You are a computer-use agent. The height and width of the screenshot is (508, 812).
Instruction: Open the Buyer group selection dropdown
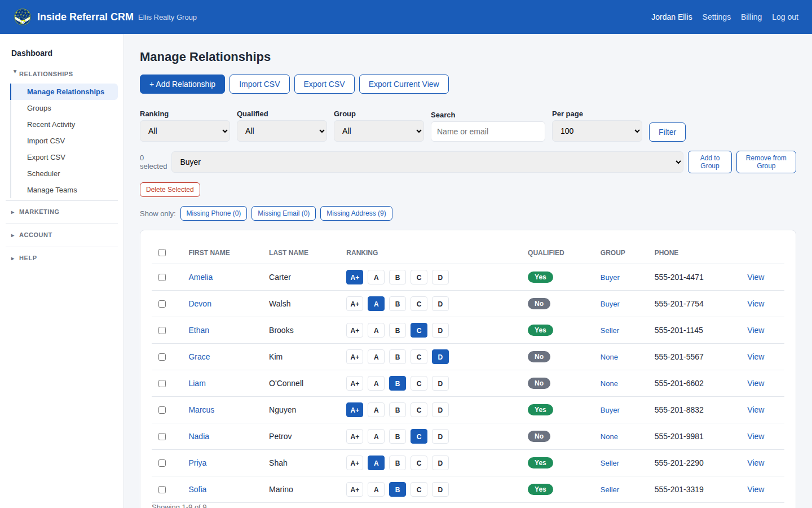(x=427, y=162)
